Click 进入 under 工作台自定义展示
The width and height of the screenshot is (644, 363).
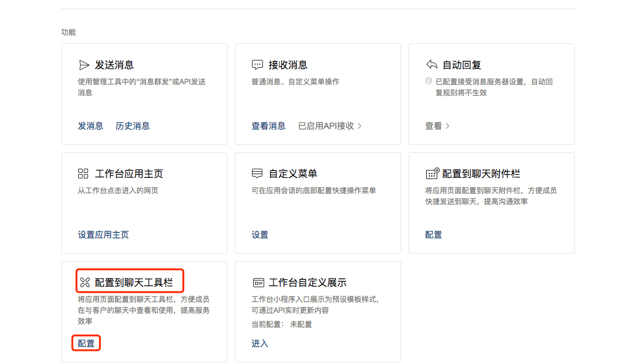click(x=259, y=343)
